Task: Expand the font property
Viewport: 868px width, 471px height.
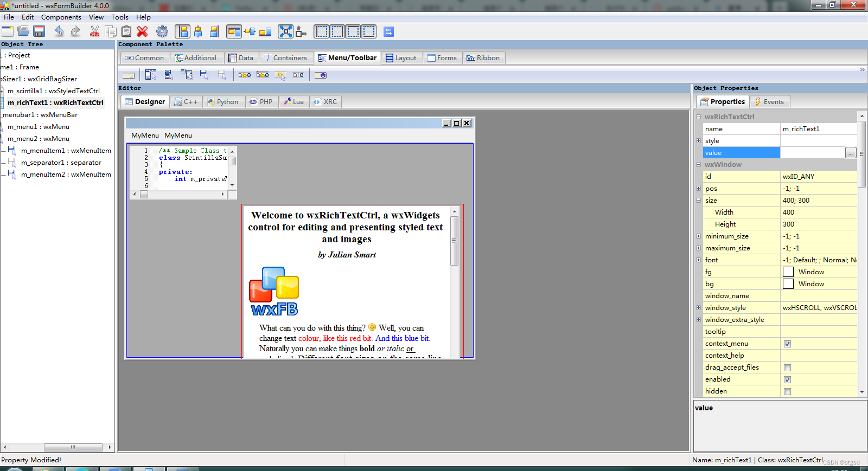Action: click(699, 260)
